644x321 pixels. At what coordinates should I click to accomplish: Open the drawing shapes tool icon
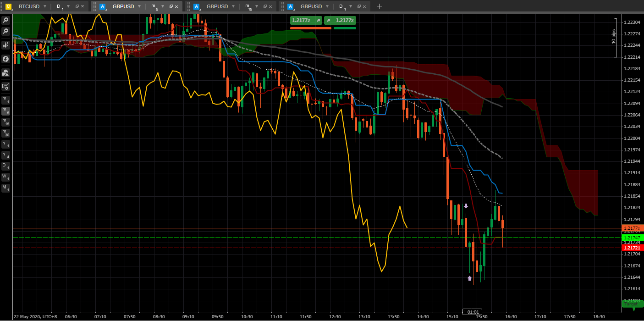point(6,72)
